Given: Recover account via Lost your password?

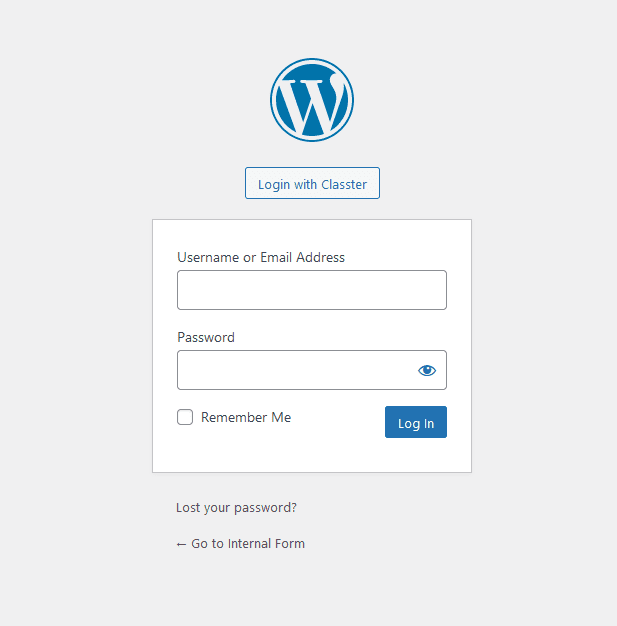Looking at the screenshot, I should click(x=236, y=508).
